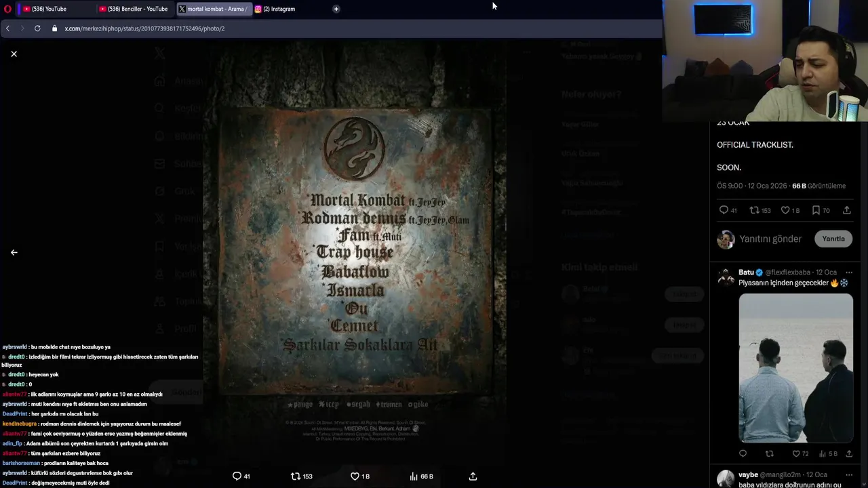This screenshot has width=868, height=488.
Task: Reload the current page
Action: [37, 28]
